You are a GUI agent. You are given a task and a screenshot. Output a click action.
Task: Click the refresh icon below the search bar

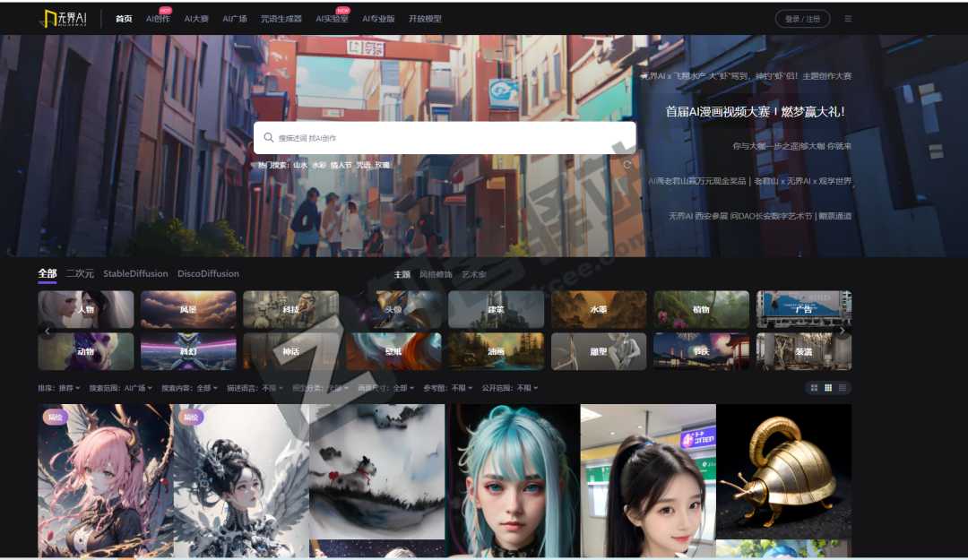click(627, 164)
